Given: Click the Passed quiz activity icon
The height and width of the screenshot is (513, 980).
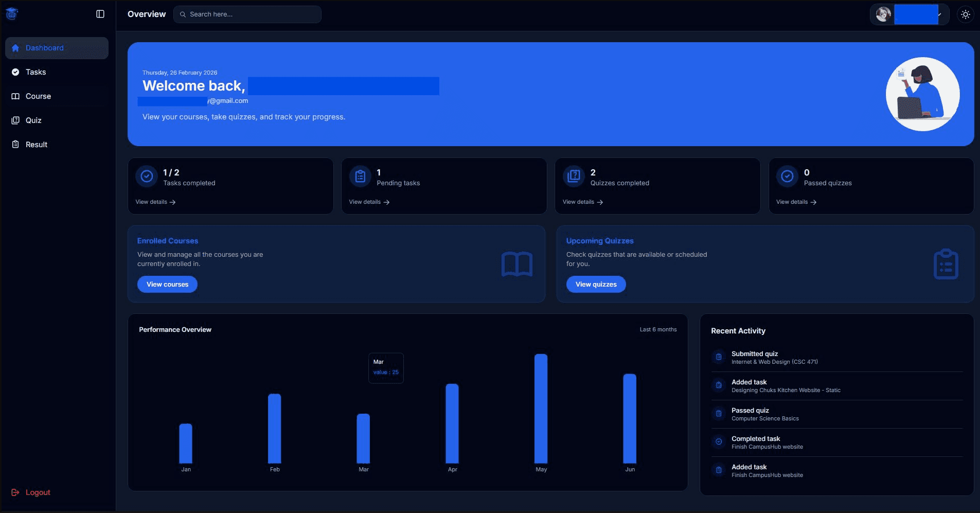Looking at the screenshot, I should coord(719,414).
